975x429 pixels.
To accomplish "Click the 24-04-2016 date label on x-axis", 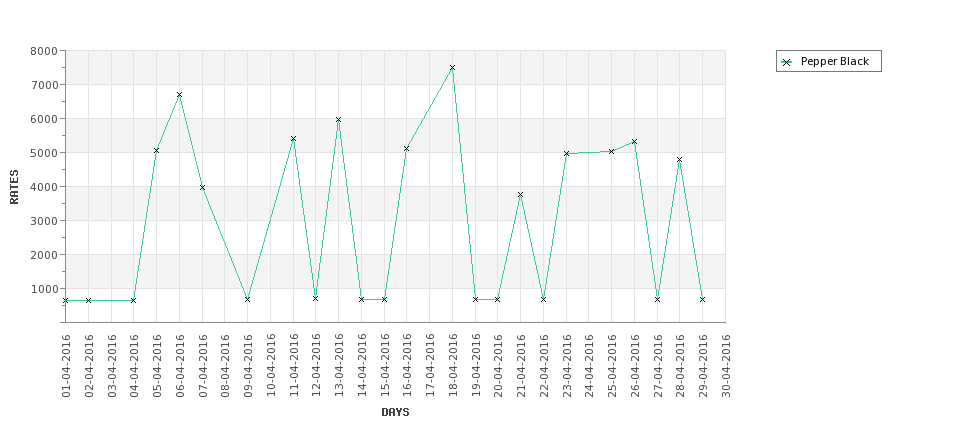I will [589, 366].
